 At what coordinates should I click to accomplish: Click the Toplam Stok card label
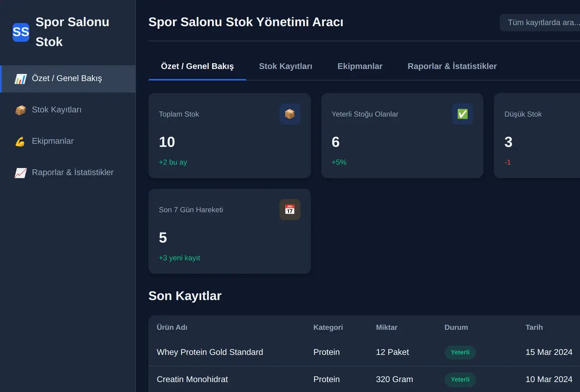(x=179, y=115)
